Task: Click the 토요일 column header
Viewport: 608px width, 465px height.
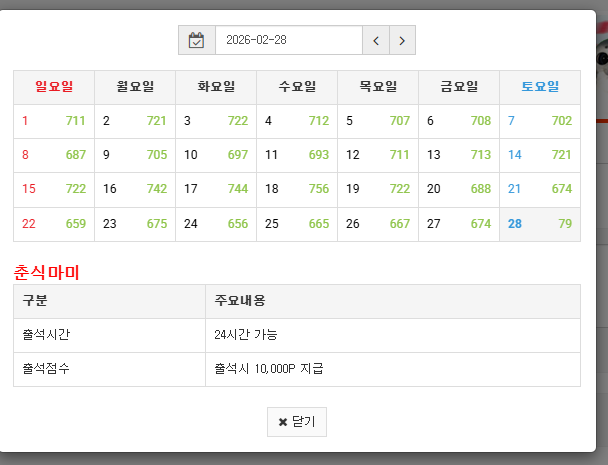Action: click(x=539, y=87)
